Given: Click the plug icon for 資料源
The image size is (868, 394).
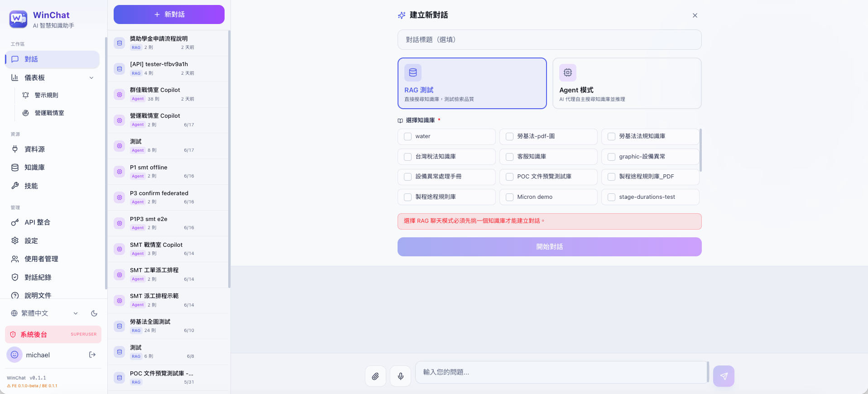Looking at the screenshot, I should pyautogui.click(x=15, y=149).
